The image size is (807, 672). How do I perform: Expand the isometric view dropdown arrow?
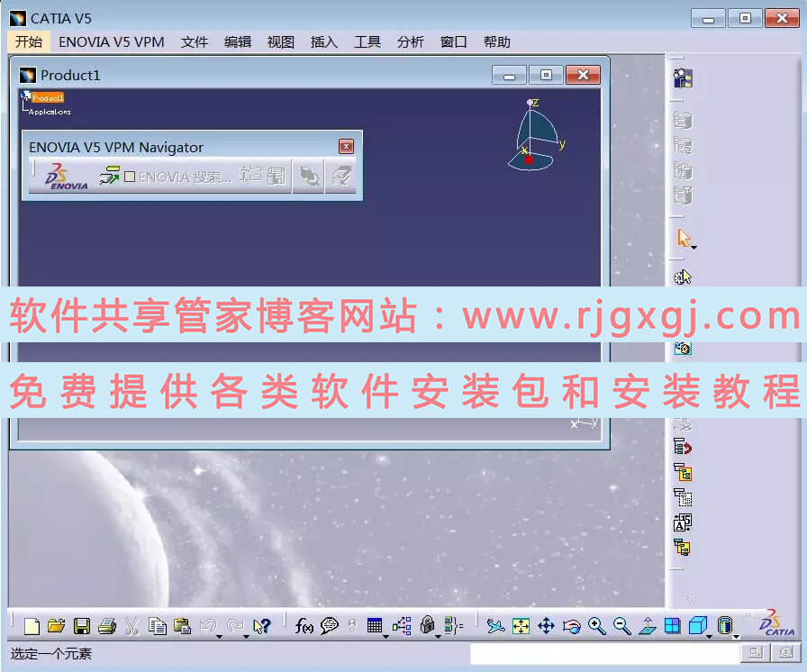point(709,637)
